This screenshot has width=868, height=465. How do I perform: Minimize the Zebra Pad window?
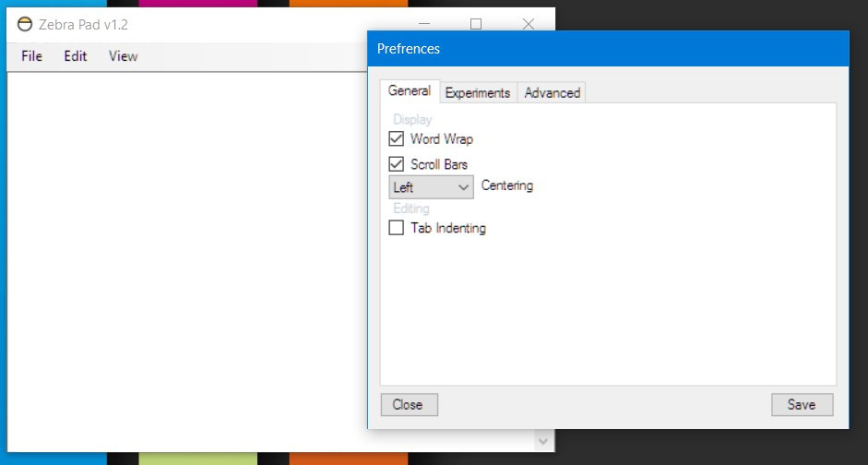pyautogui.click(x=424, y=24)
